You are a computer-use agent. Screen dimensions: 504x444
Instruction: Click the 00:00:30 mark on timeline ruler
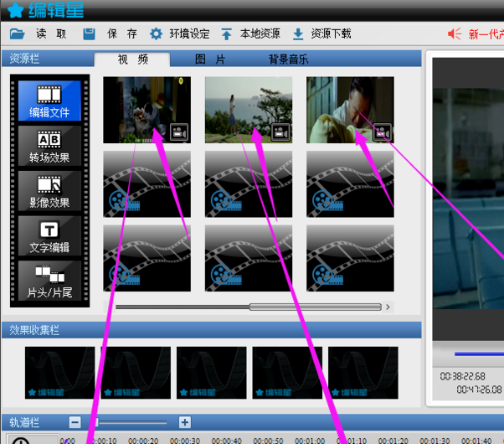pyautogui.click(x=185, y=441)
